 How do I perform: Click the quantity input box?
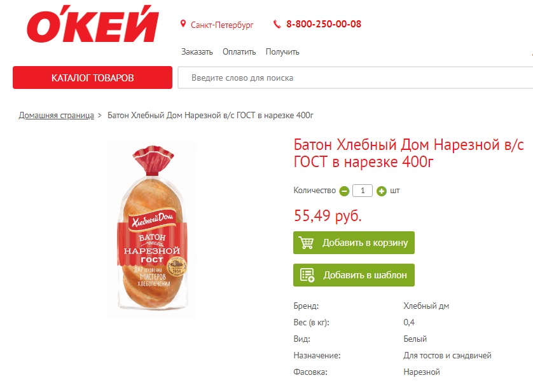click(x=363, y=191)
